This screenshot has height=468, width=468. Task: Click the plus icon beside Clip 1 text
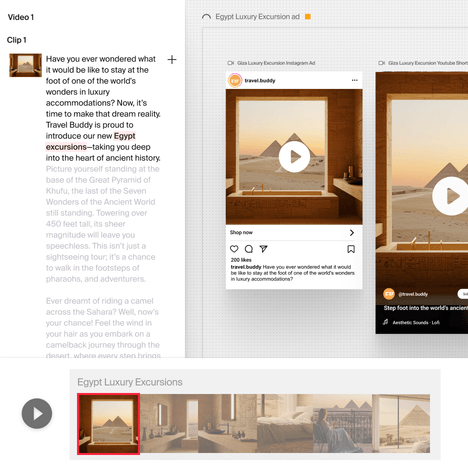[172, 60]
